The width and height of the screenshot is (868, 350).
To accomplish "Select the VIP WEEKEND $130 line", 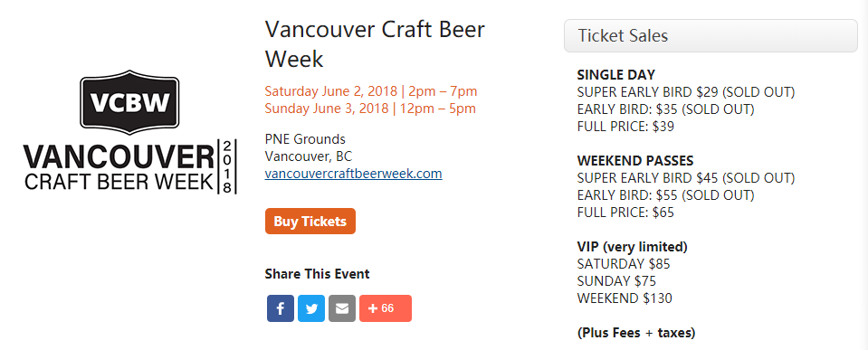I will coord(625,298).
